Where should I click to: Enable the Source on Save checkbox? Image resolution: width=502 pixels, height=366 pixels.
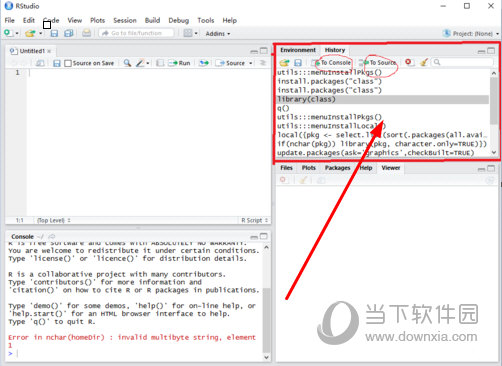(68, 63)
